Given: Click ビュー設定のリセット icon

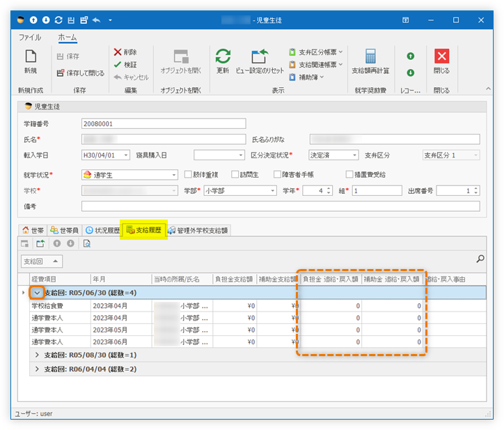Looking at the screenshot, I should click(260, 56).
